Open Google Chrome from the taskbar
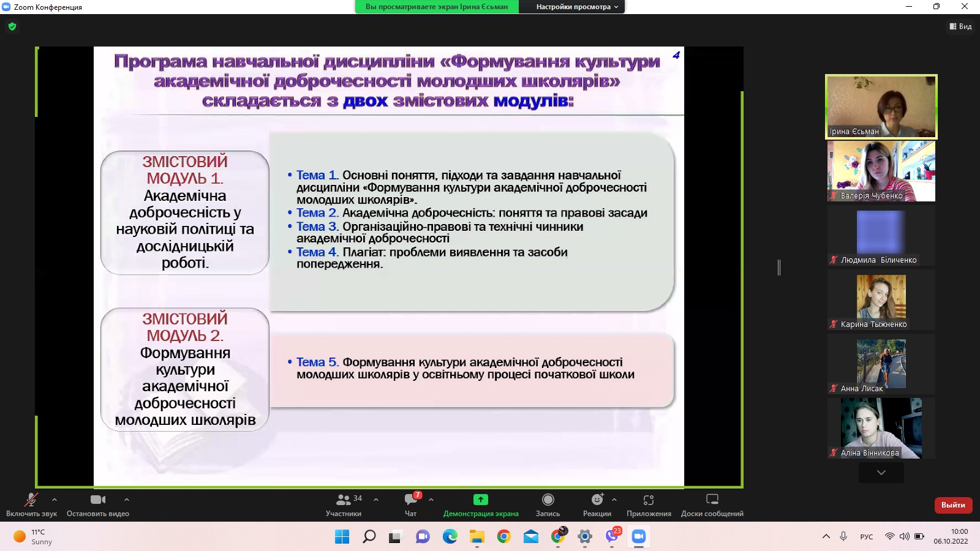 point(503,537)
